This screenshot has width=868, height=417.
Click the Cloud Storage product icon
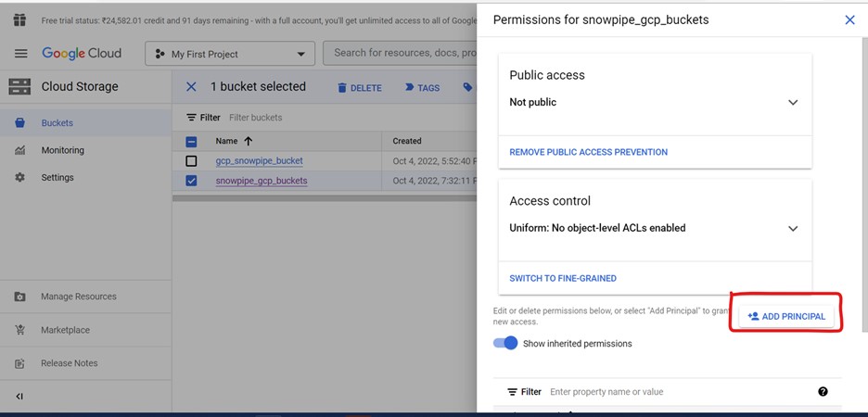(x=19, y=87)
